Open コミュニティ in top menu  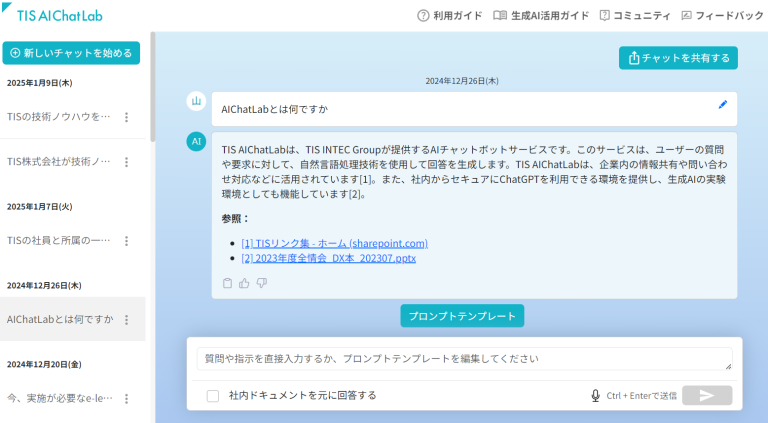coord(634,16)
